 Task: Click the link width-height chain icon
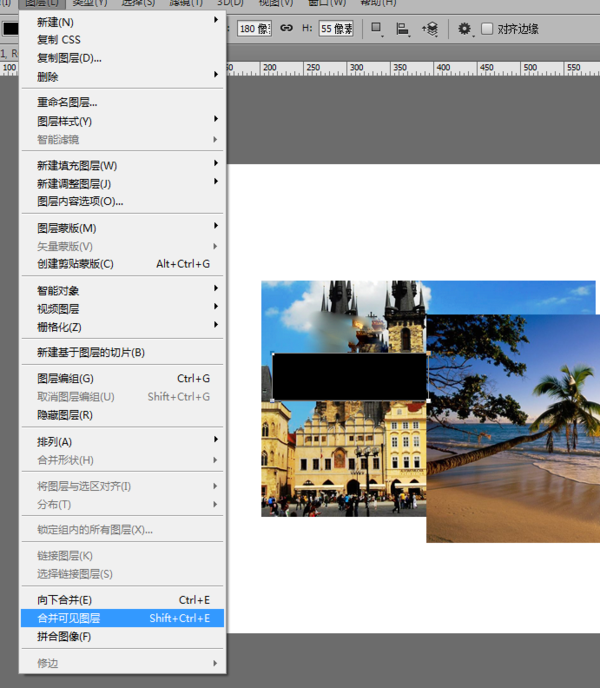point(287,28)
